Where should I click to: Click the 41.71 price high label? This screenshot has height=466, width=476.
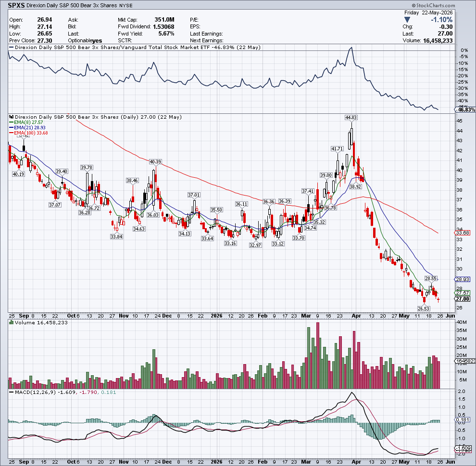(337, 148)
